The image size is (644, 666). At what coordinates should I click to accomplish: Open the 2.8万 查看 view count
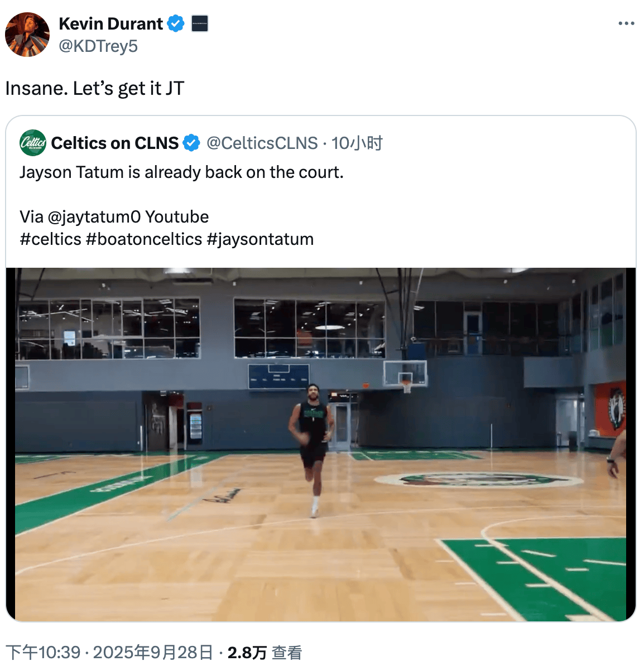point(265,653)
